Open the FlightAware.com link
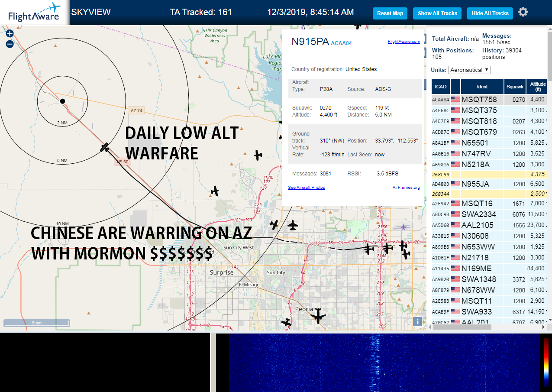The width and height of the screenshot is (552, 392). [x=404, y=42]
